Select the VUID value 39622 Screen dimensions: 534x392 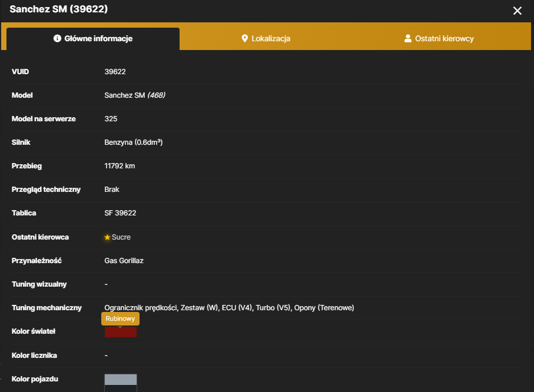pyautogui.click(x=115, y=72)
